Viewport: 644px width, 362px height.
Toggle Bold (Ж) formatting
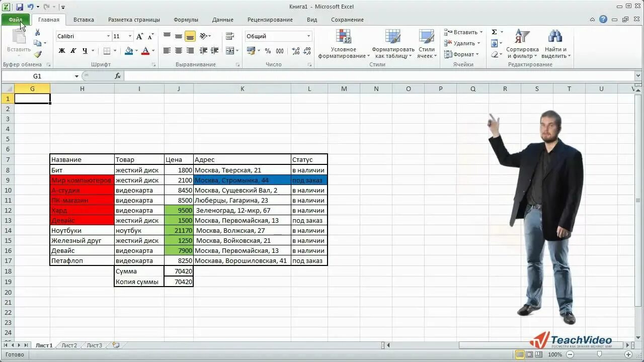click(x=62, y=51)
